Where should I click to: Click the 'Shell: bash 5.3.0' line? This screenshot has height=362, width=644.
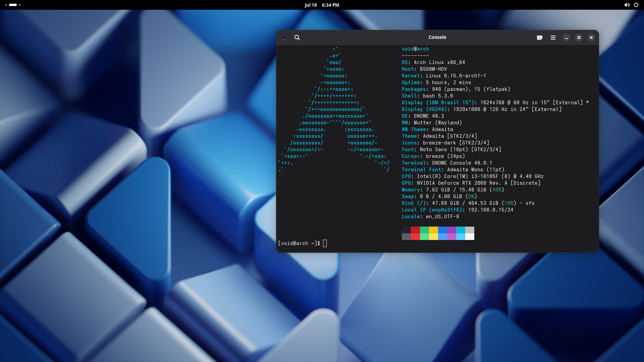tap(427, 96)
